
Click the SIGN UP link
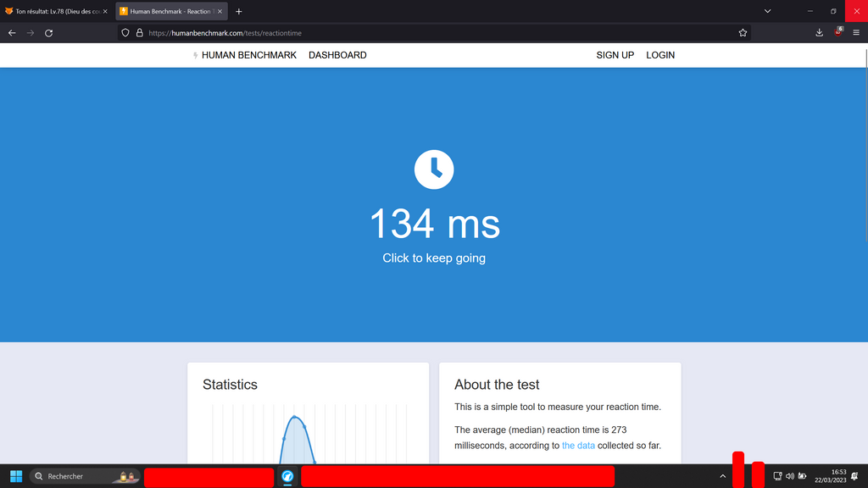pos(615,55)
